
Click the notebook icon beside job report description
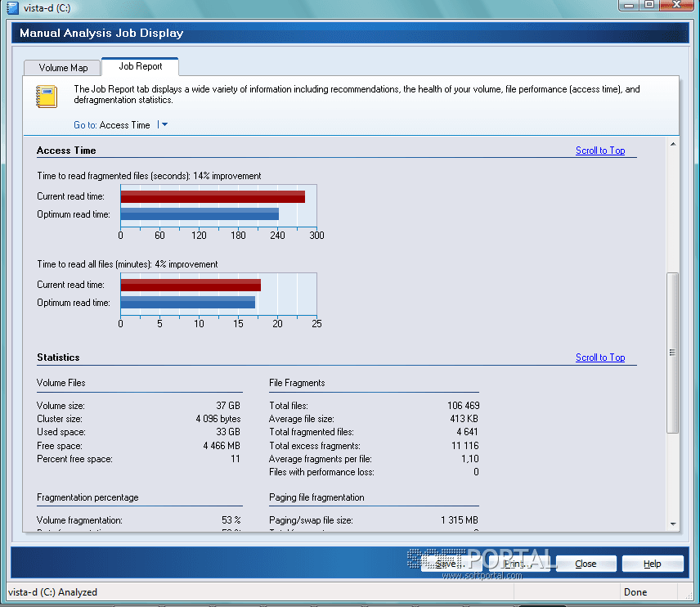pyautogui.click(x=47, y=96)
